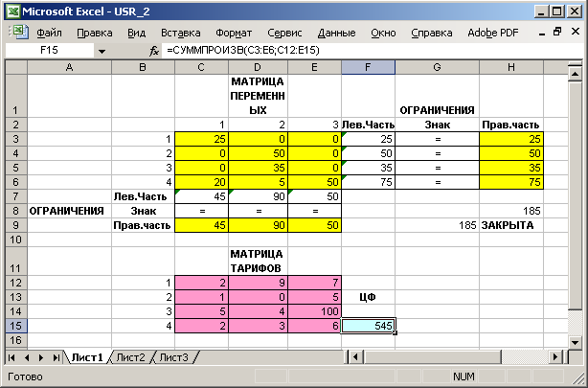Click the Прав.часть header in column H
This screenshot has height=388, width=588.
pyautogui.click(x=511, y=125)
